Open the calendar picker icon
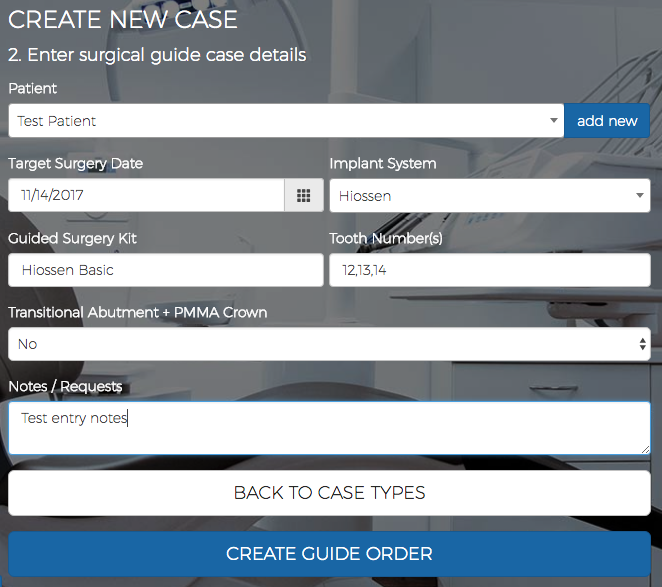Screen dimensions: 662x587 click(304, 195)
